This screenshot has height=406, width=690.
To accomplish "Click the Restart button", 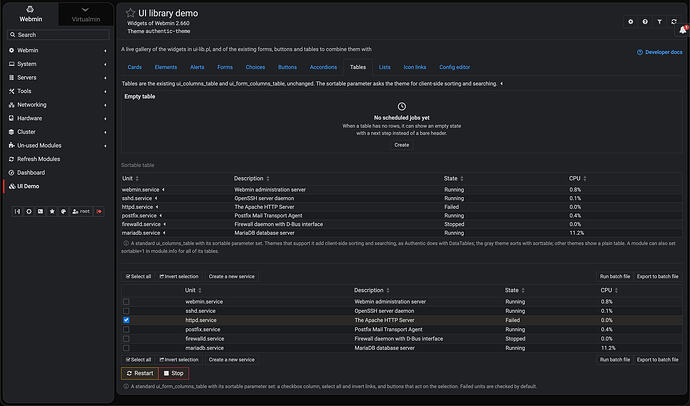I will [x=140, y=373].
